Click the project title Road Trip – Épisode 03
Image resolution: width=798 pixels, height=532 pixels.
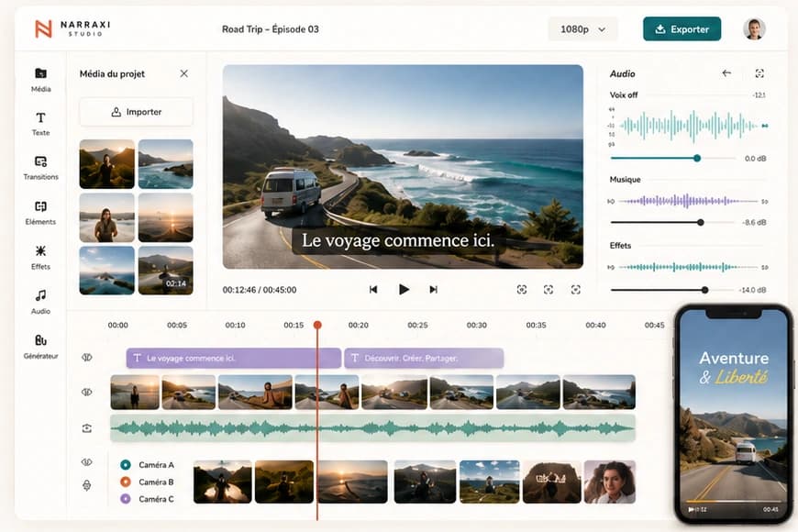tap(271, 29)
